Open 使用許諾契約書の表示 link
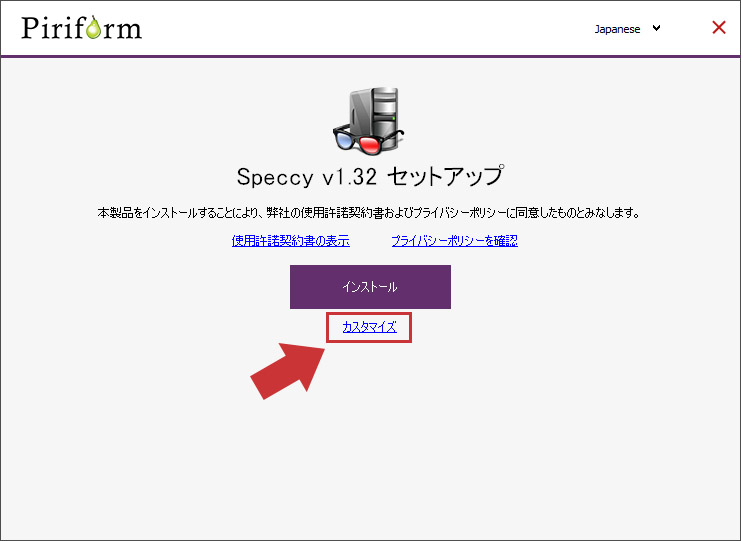This screenshot has width=741, height=541. pos(291,241)
